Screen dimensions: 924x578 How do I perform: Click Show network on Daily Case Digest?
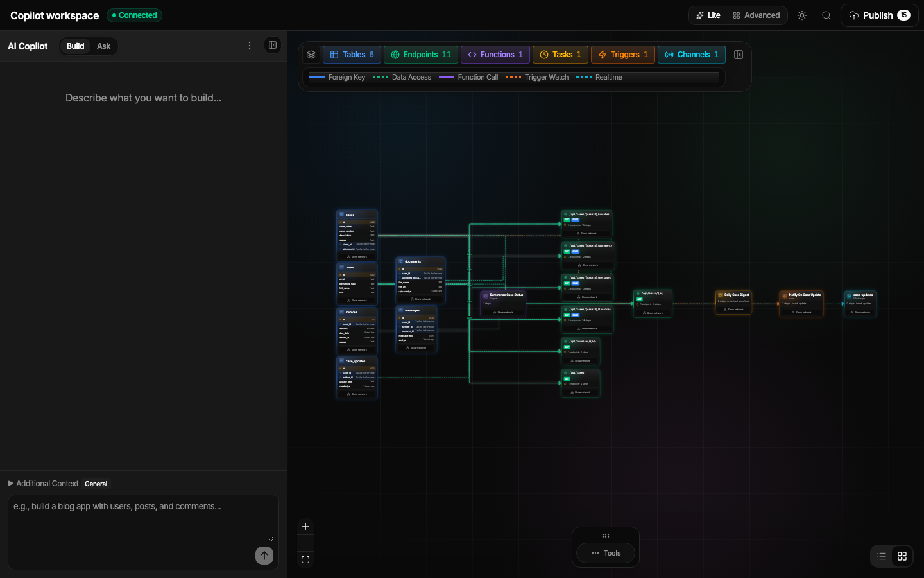[x=733, y=310]
